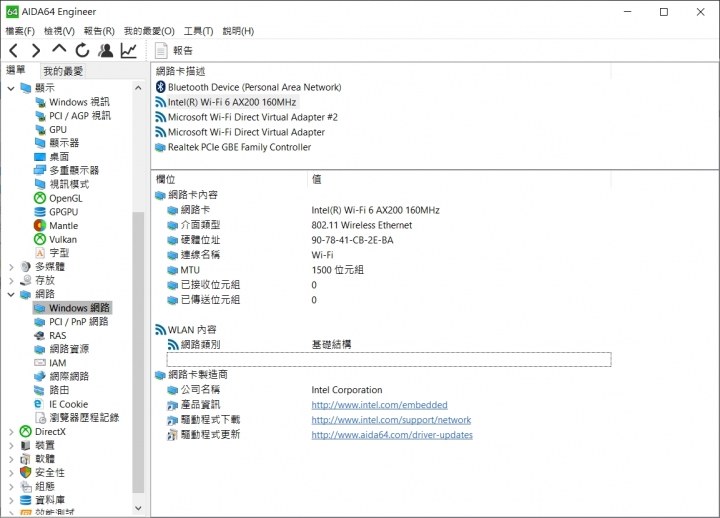Open 桌面 desktop tree item
Image resolution: width=720 pixels, height=518 pixels.
(x=59, y=157)
